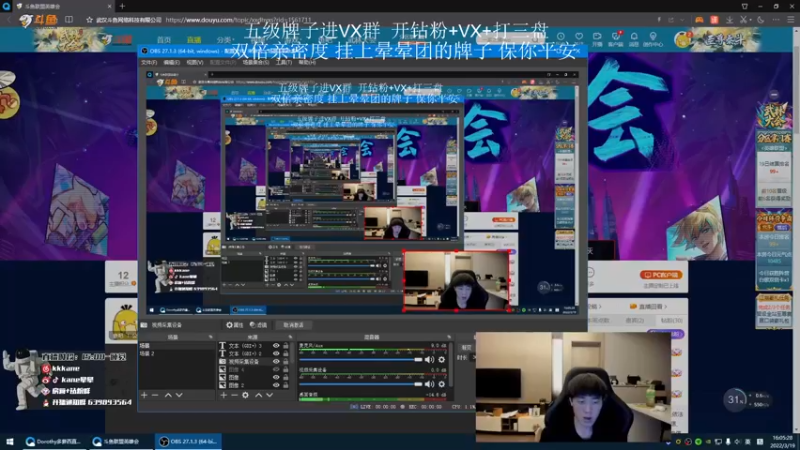Adjust the 视频采集设备 volume slider
Image resolution: width=800 pixels, height=450 pixels.
tap(361, 384)
